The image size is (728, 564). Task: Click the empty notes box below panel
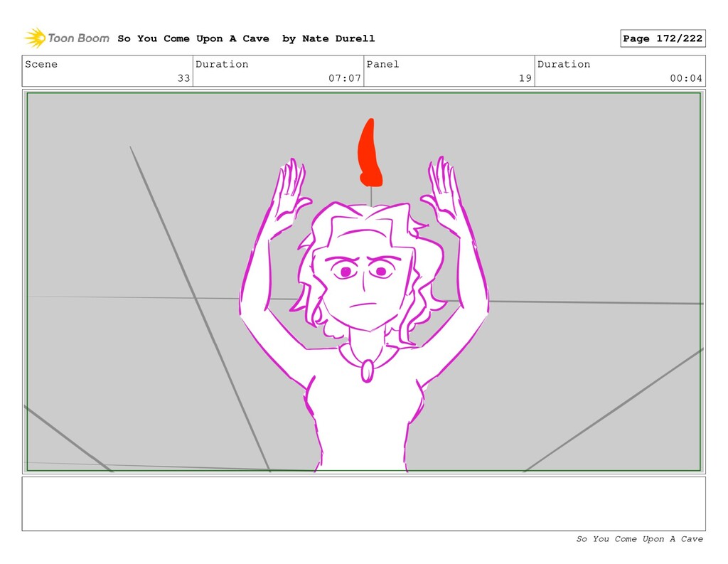pyautogui.click(x=363, y=504)
